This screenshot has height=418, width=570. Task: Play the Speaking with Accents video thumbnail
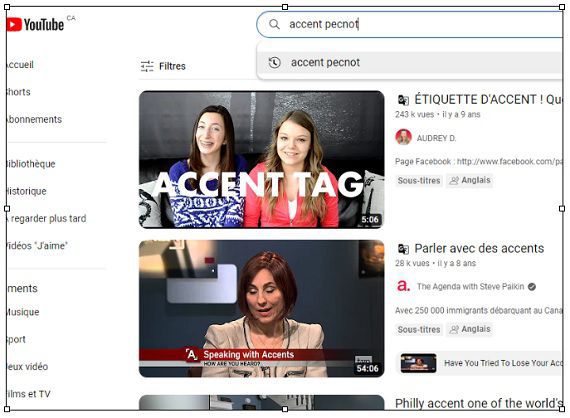[x=261, y=308]
